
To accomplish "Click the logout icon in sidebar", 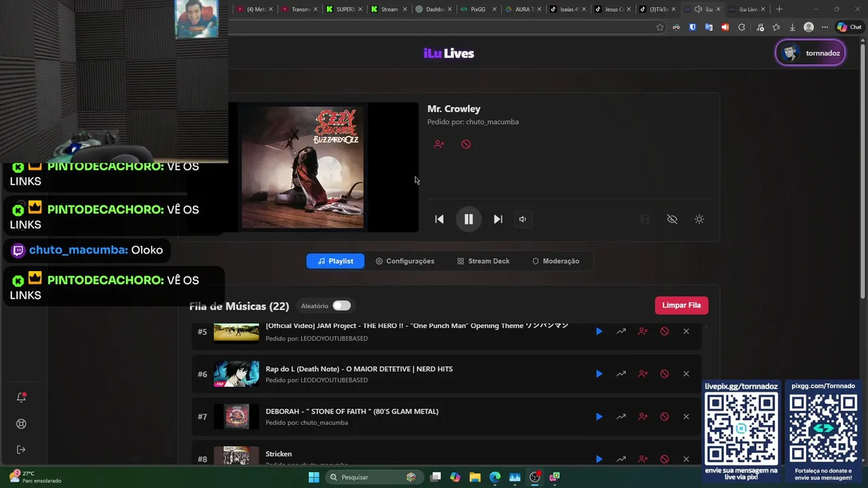I will 21,449.
